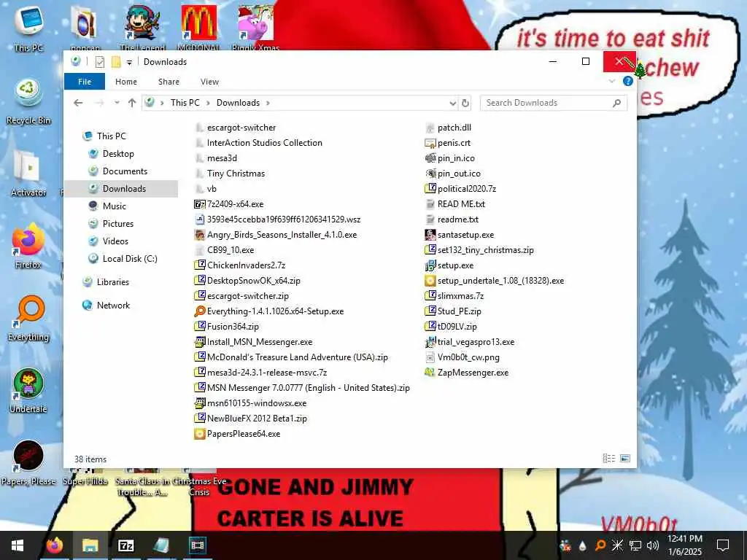747x560 pixels.
Task: Select the ZapMessenger.exe file
Action: click(x=466, y=373)
